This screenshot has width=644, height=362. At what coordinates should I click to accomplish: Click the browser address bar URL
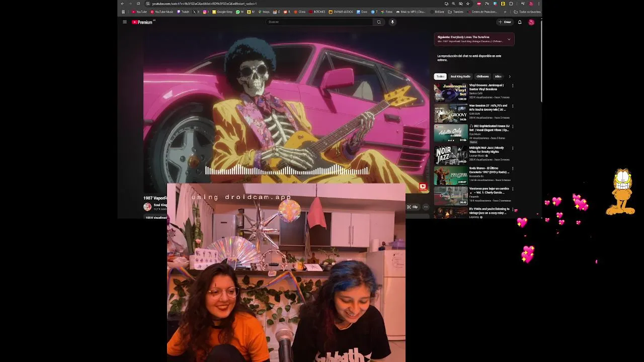204,4
